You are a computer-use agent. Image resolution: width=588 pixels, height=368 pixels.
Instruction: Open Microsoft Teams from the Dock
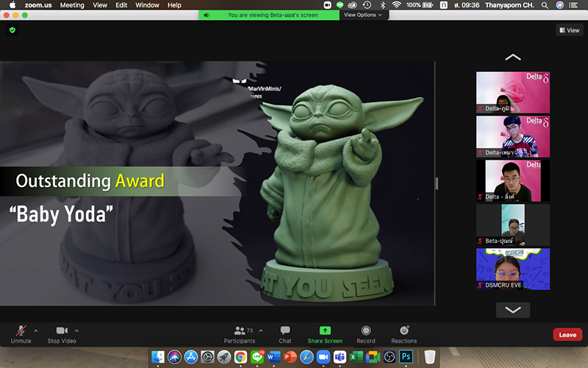coord(340,357)
